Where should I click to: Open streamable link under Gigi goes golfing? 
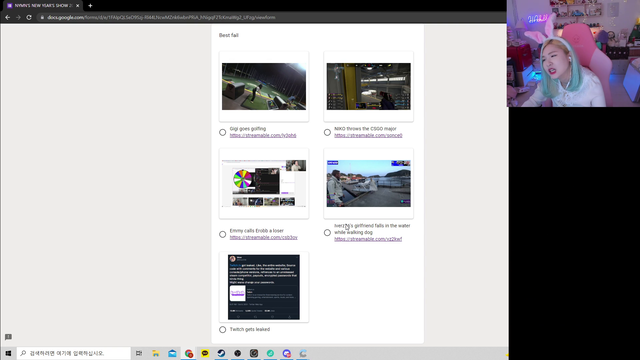[x=263, y=136]
